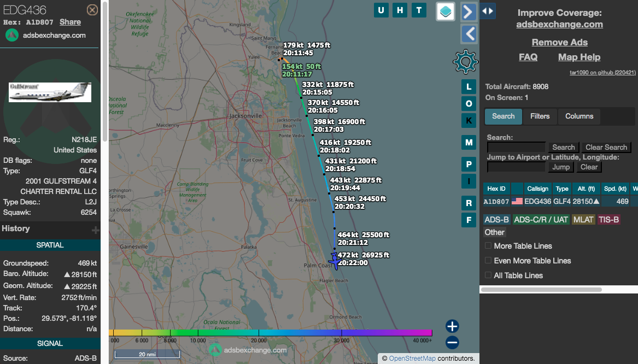
Task: Zoom in with the plus button
Action: pyautogui.click(x=452, y=326)
